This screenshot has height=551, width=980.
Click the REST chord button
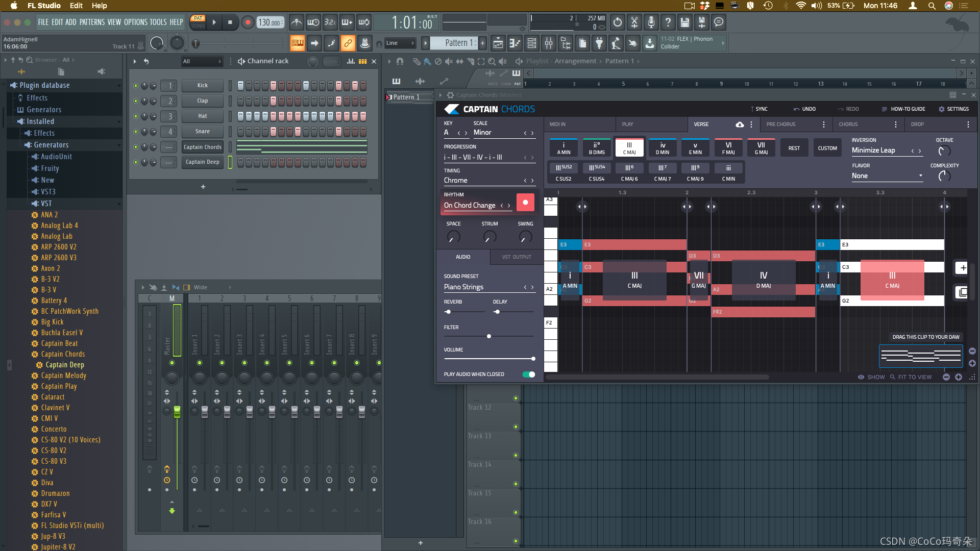[x=794, y=148]
